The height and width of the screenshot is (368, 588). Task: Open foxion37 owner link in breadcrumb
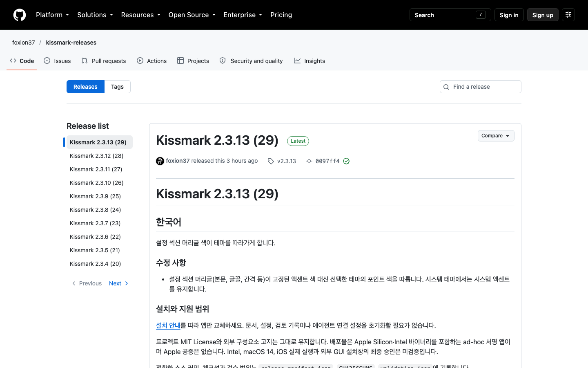tap(24, 43)
